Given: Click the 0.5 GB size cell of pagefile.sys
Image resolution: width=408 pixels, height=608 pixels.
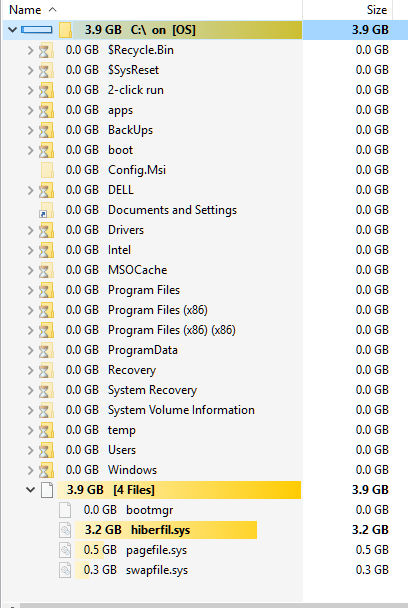Looking at the screenshot, I should coord(372,550).
